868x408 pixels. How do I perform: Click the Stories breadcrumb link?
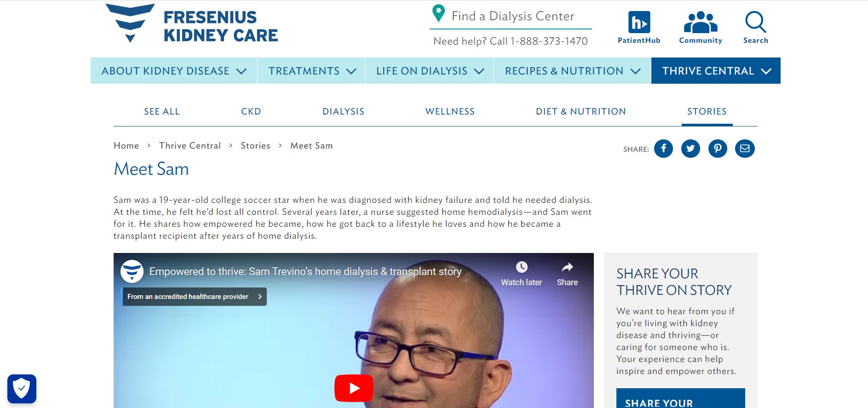[255, 146]
